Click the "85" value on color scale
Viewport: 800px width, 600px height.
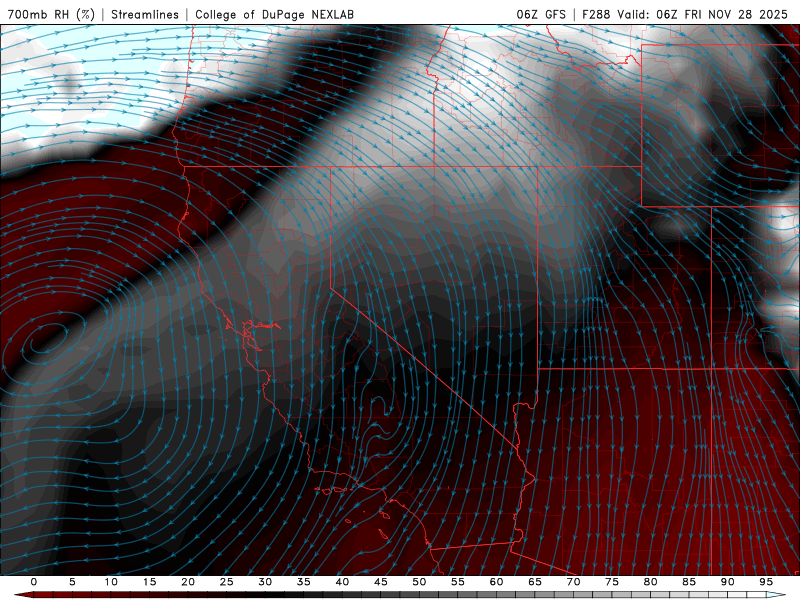tap(689, 582)
